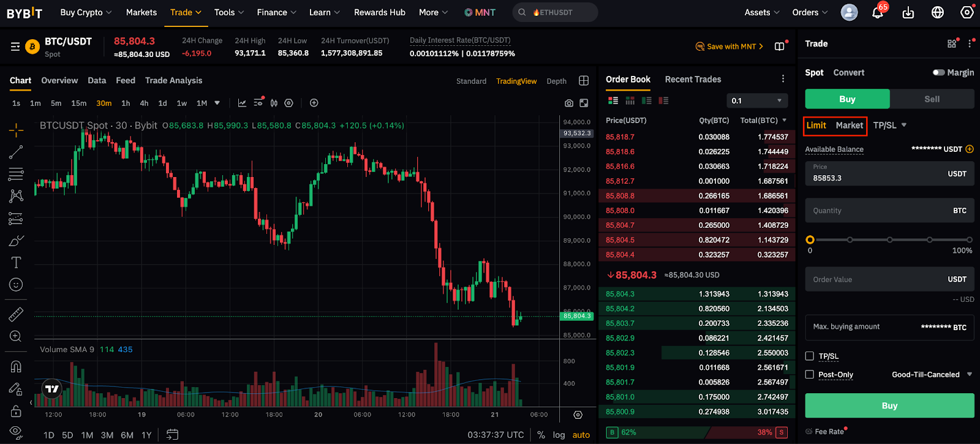Lock all drawing tools
Viewport: 980px width, 444px height.
(16, 410)
